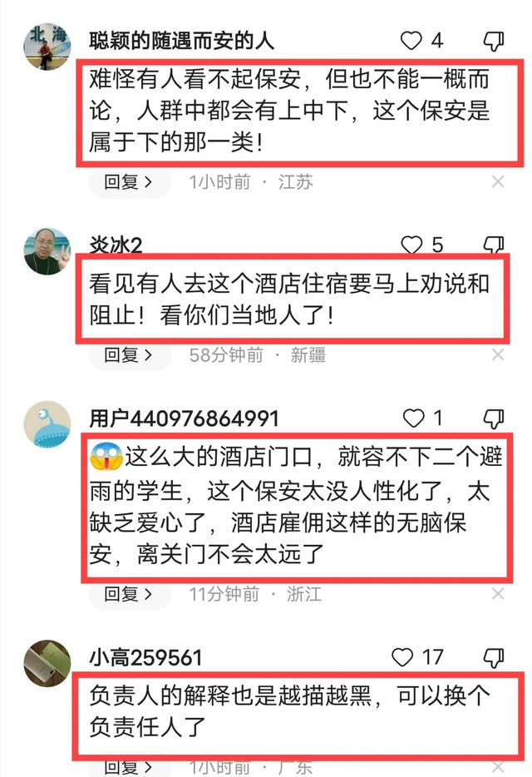Dislike 炎冰2's comment
532x777 pixels.
(x=494, y=245)
